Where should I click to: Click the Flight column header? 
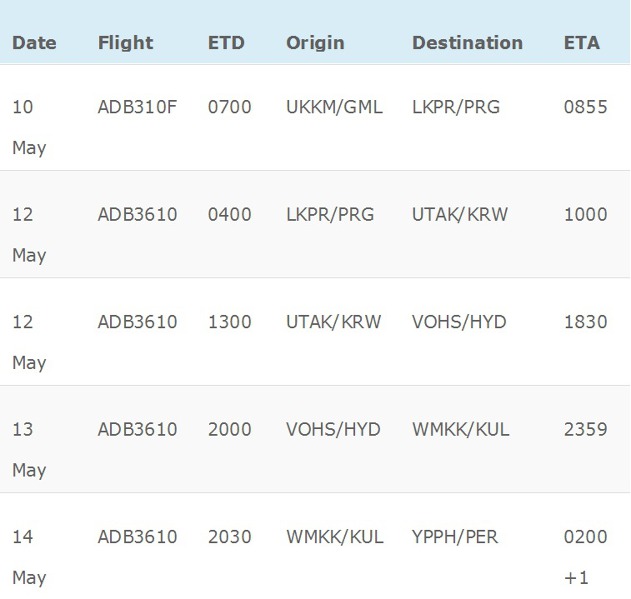pos(126,43)
